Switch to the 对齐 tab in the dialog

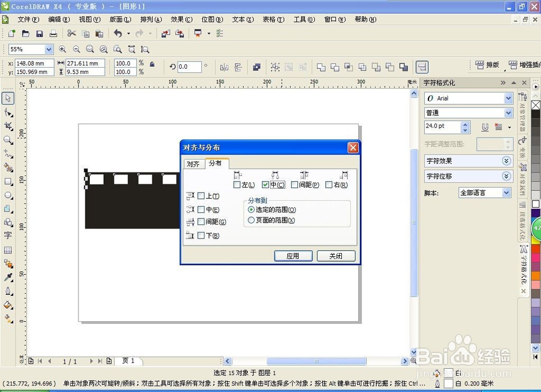193,163
